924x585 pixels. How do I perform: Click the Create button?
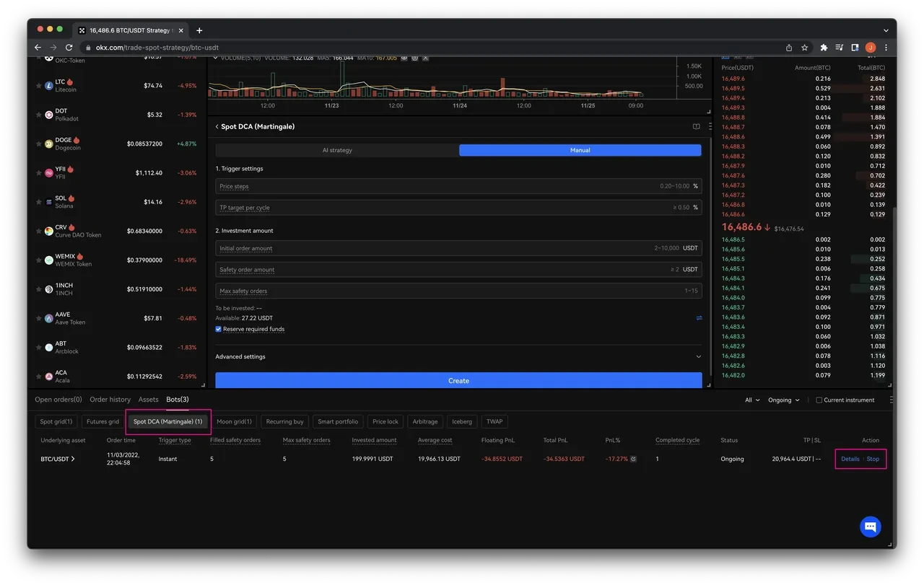click(458, 381)
